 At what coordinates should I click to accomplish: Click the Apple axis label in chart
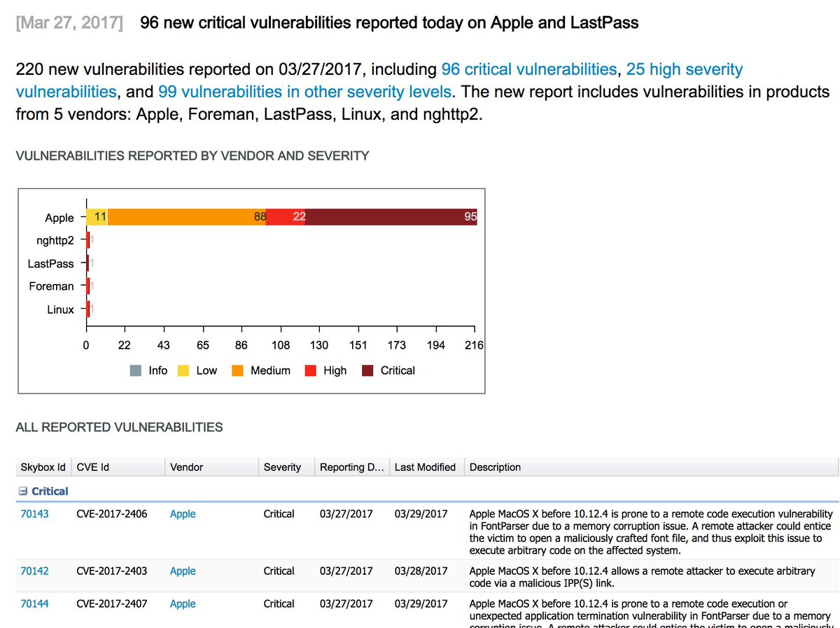point(59,218)
